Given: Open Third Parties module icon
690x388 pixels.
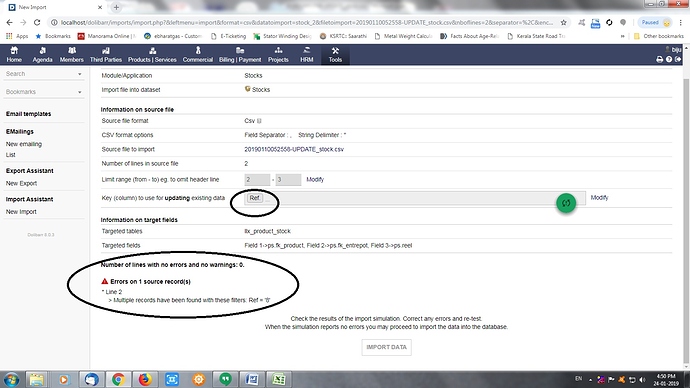Looking at the screenshot, I should pyautogui.click(x=106, y=51).
